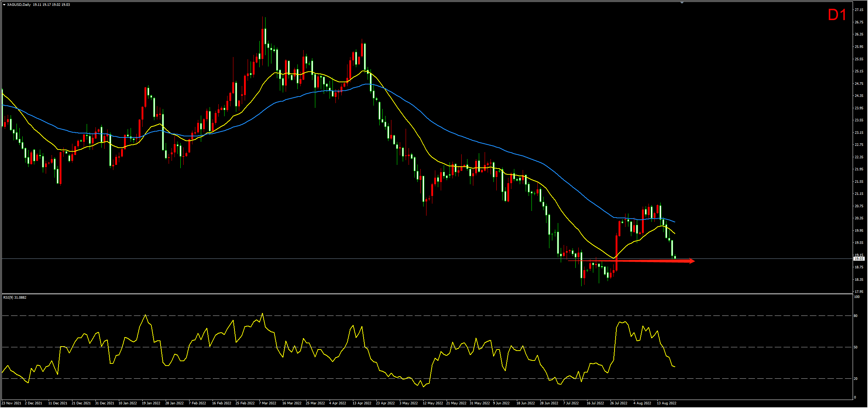Click the 16 Jul 2022 date label
The image size is (868, 408).
coord(595,403)
